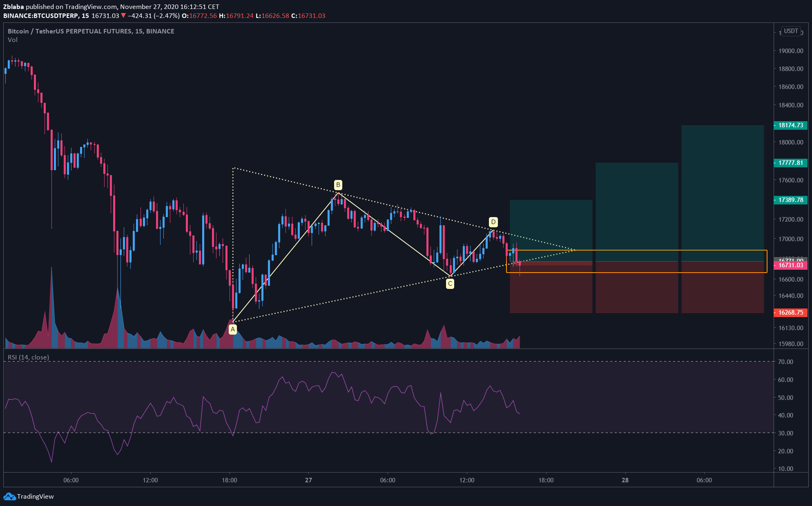
Task: Click the RSI 10.00 axis label
Action: pos(785,469)
